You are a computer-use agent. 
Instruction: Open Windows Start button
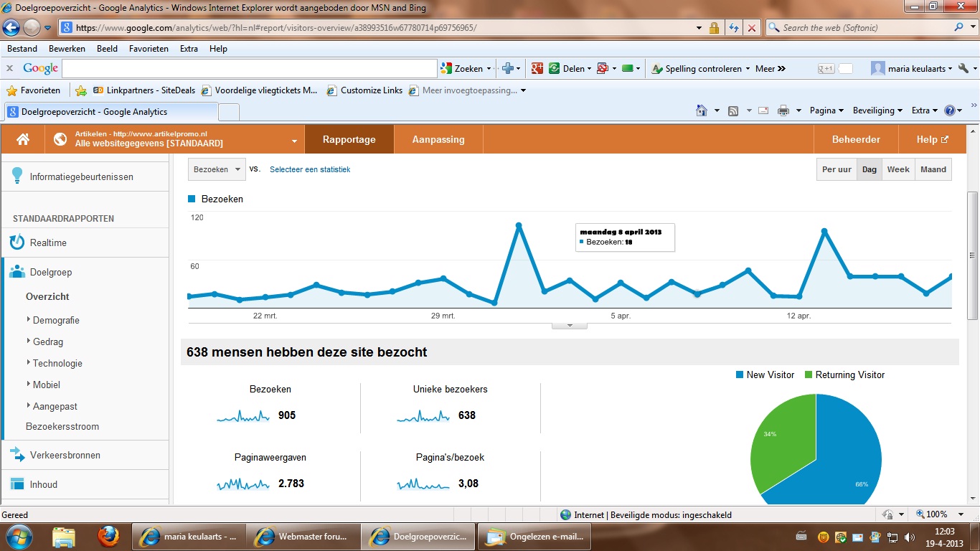[19, 536]
